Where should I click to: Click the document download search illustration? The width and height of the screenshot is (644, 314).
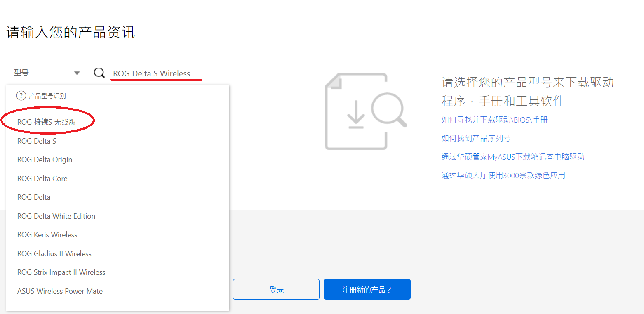pos(366,111)
